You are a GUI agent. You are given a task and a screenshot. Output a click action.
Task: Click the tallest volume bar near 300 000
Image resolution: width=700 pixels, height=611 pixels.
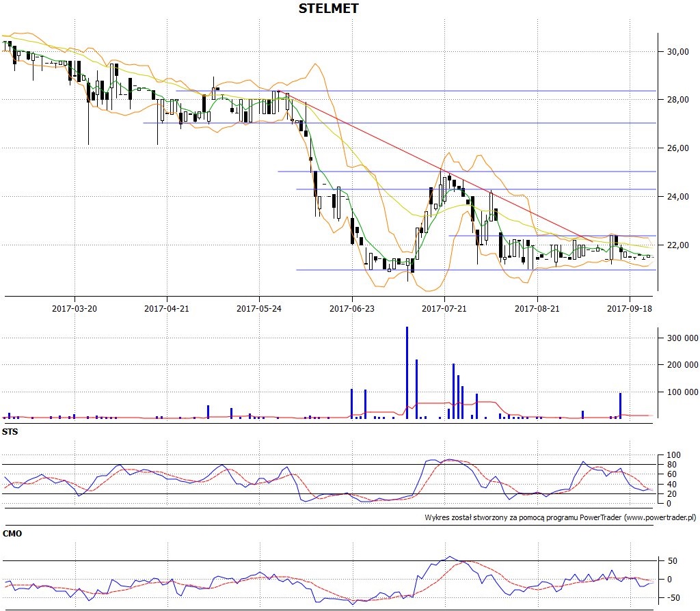tap(407, 372)
